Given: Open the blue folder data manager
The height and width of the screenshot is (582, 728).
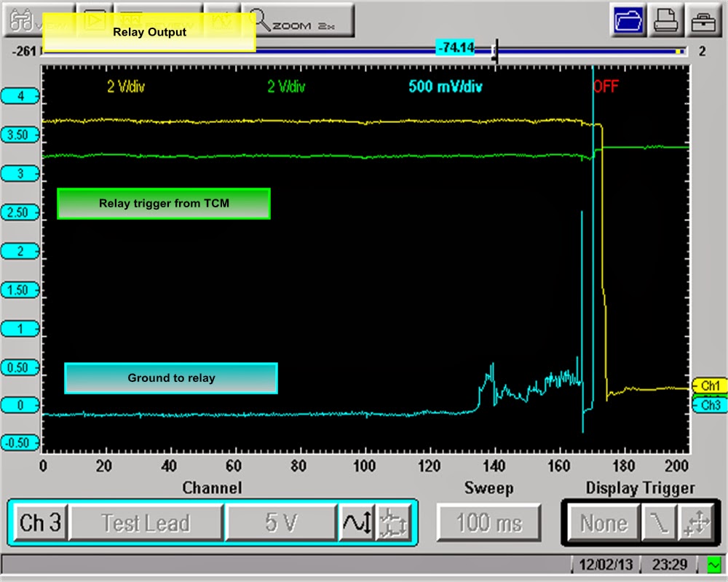Looking at the screenshot, I should pos(629,20).
